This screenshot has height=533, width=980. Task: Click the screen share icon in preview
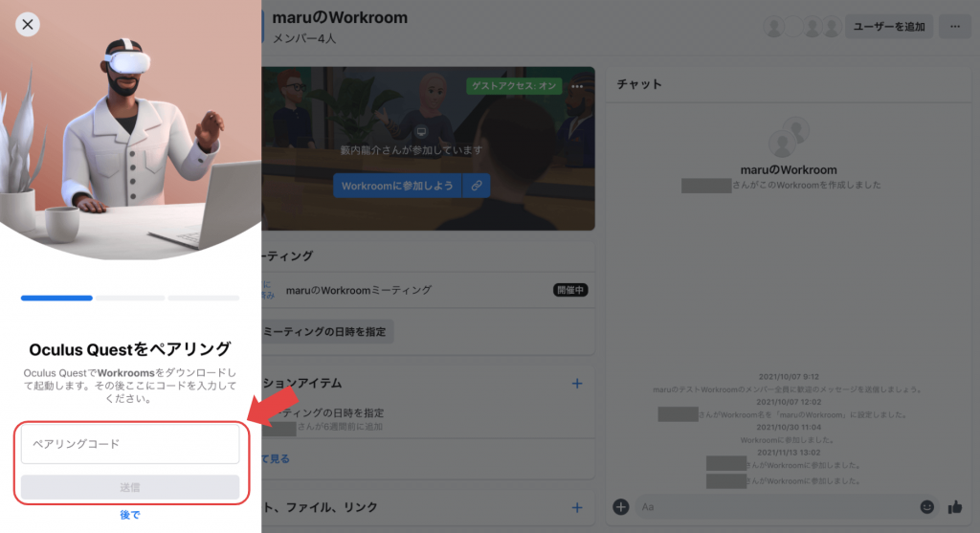click(421, 132)
